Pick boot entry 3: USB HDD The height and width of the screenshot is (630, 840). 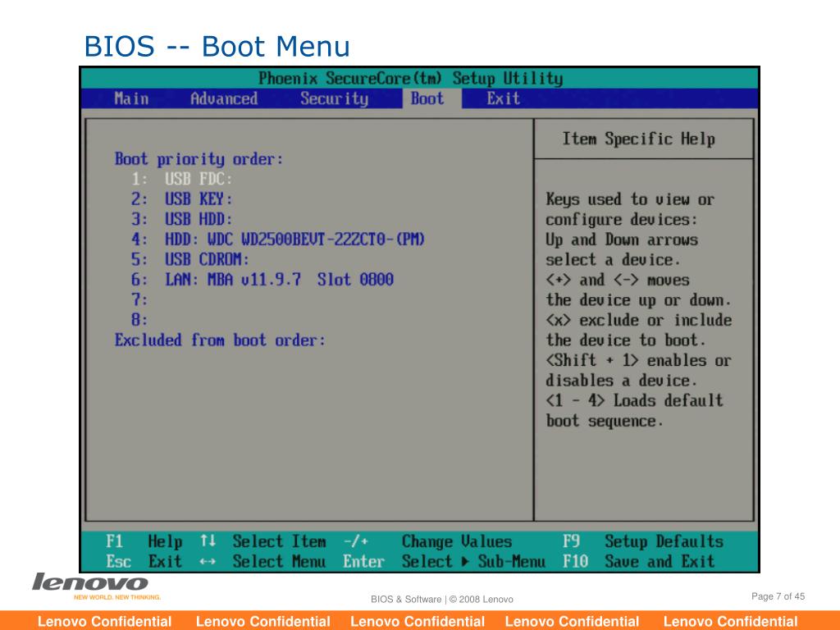click(x=182, y=219)
